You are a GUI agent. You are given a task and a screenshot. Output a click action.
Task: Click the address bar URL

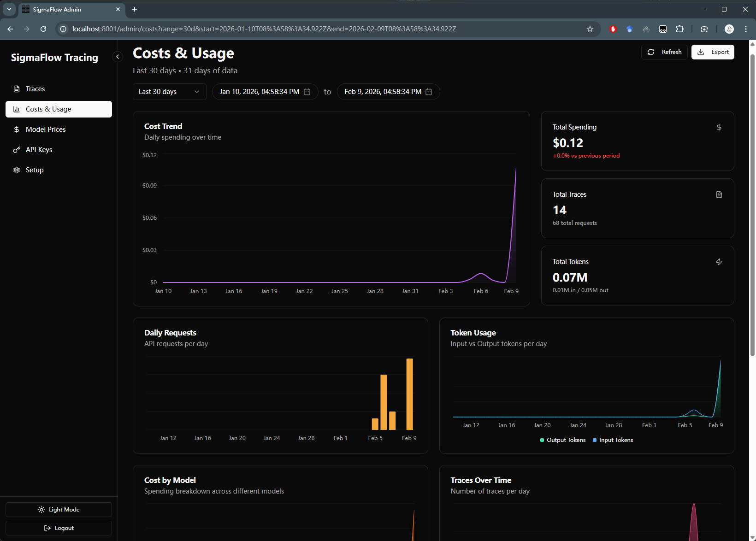click(264, 29)
